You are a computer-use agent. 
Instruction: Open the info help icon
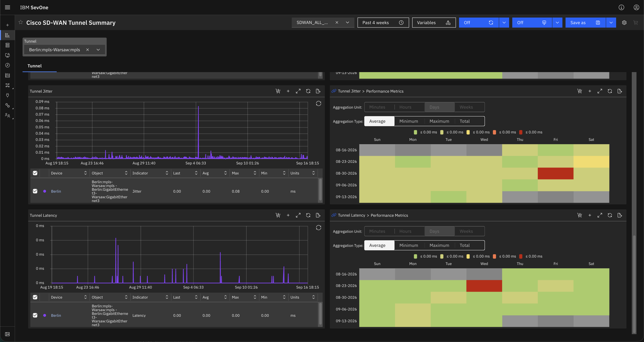[621, 8]
